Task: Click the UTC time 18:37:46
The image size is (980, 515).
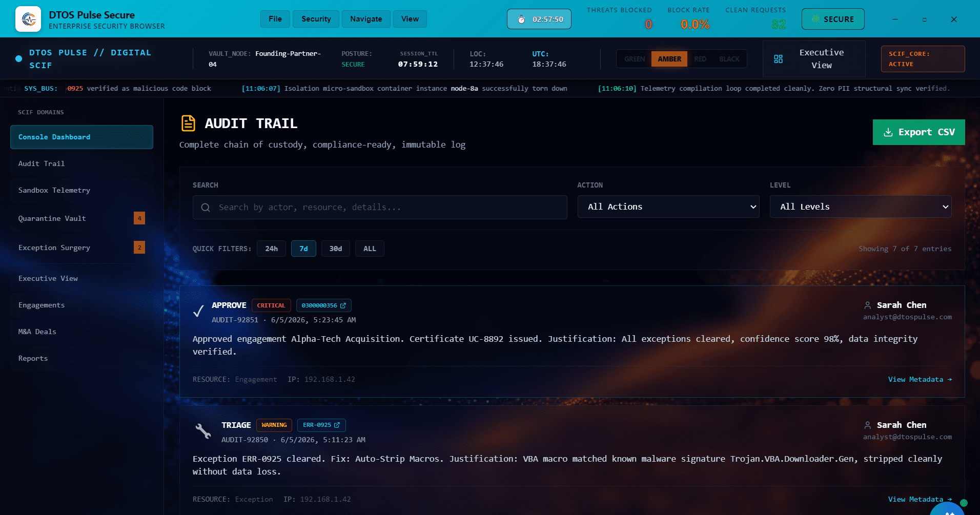Action: click(549, 65)
